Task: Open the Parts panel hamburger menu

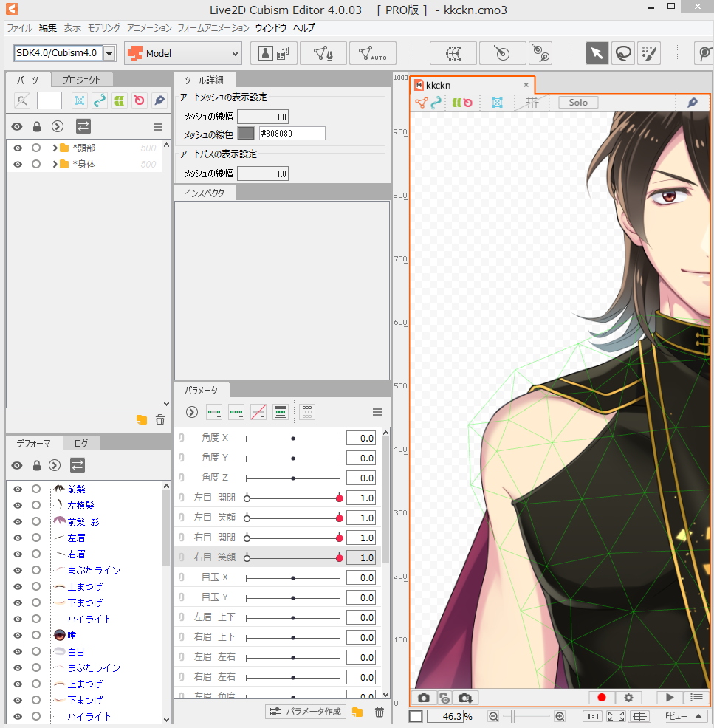Action: coord(158,127)
